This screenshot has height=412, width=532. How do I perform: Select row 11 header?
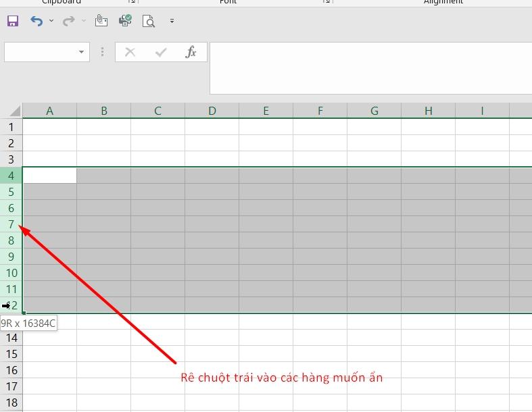[11, 289]
